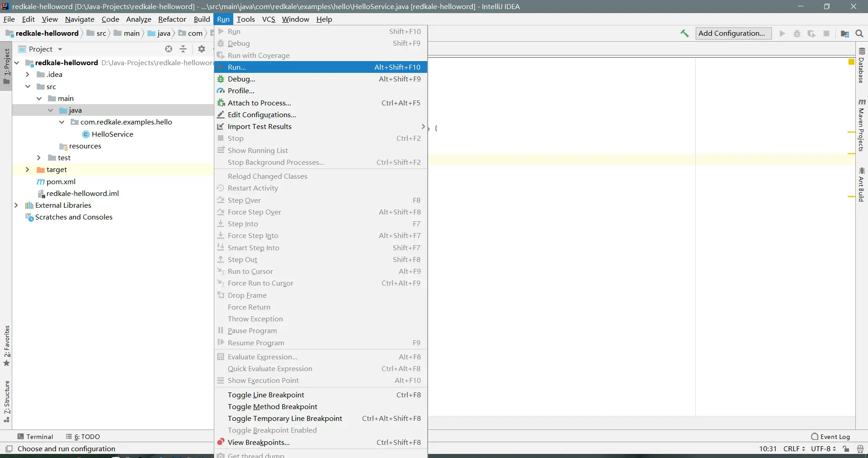Screen dimensions: 868x458
Task: Click the Collapse All icon in the Project panel
Action: [183, 49]
